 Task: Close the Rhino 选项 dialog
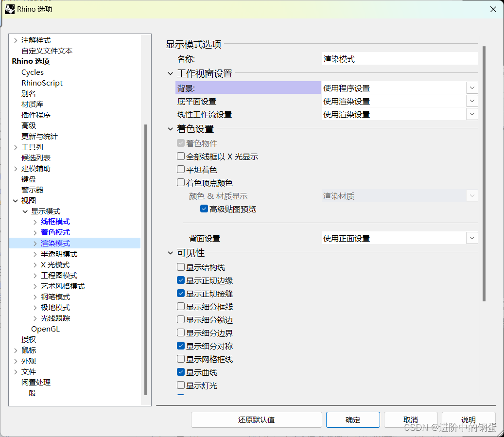pyautogui.click(x=493, y=9)
